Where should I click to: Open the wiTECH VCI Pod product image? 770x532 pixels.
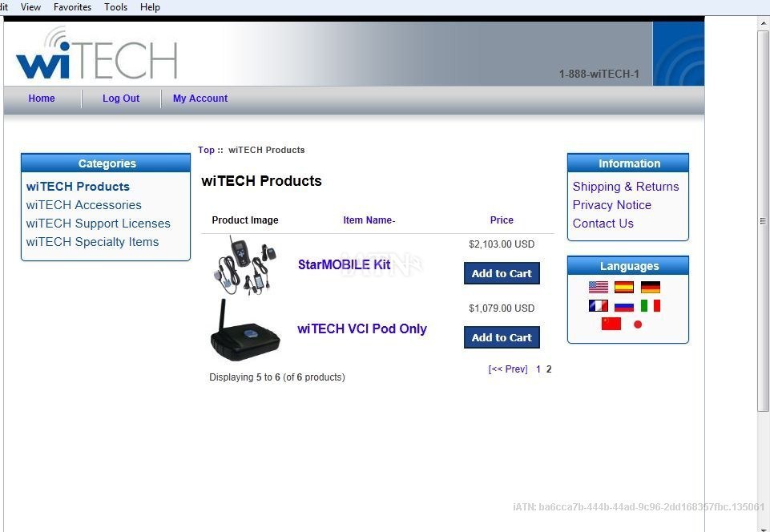coord(245,329)
